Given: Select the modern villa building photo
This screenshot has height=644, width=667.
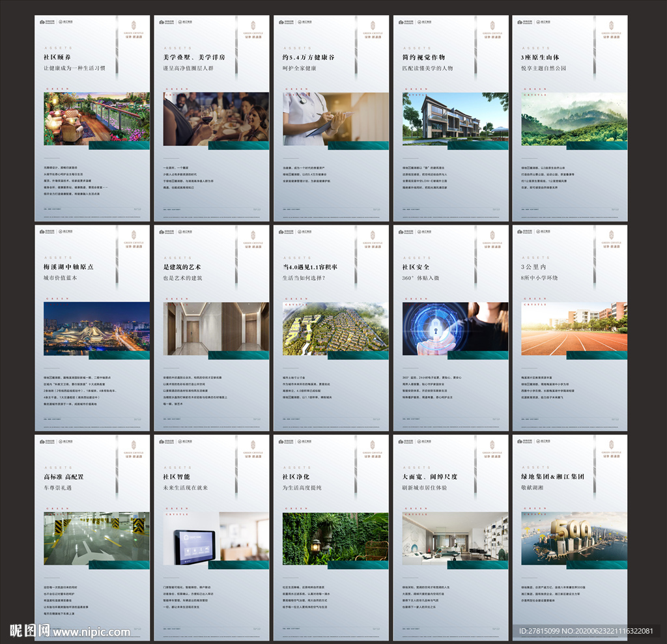Looking at the screenshot, I should point(455,117).
